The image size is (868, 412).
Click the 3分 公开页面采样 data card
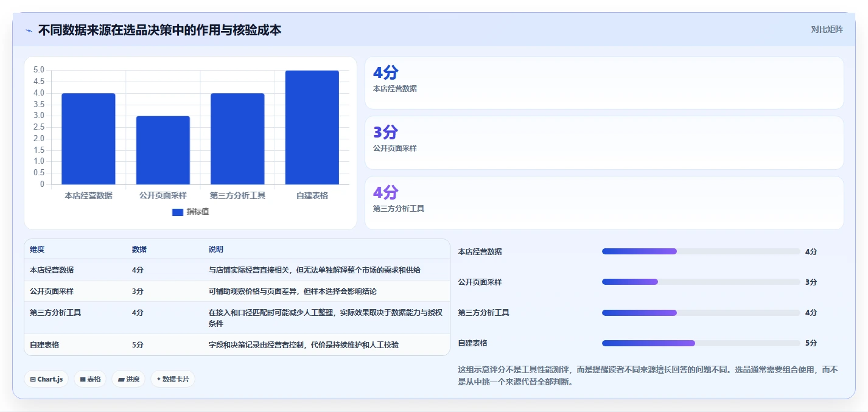(604, 142)
